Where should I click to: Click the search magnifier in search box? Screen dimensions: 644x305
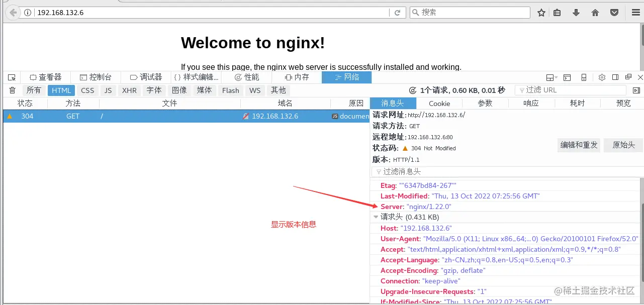pyautogui.click(x=416, y=13)
